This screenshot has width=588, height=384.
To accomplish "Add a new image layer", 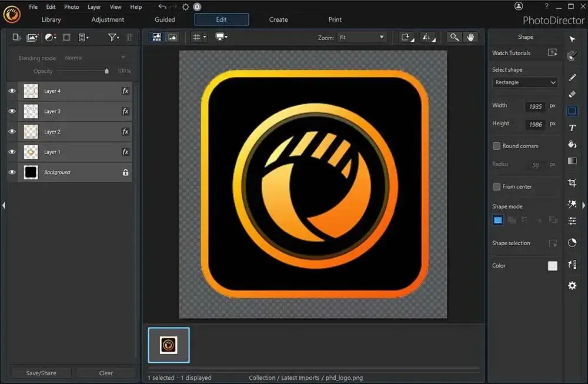I will pos(32,37).
